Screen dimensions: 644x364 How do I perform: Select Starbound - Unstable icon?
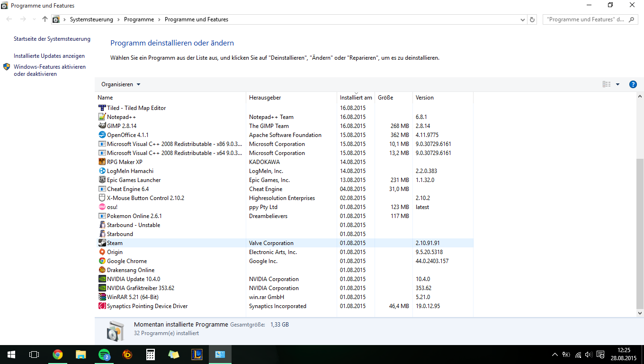click(x=102, y=225)
